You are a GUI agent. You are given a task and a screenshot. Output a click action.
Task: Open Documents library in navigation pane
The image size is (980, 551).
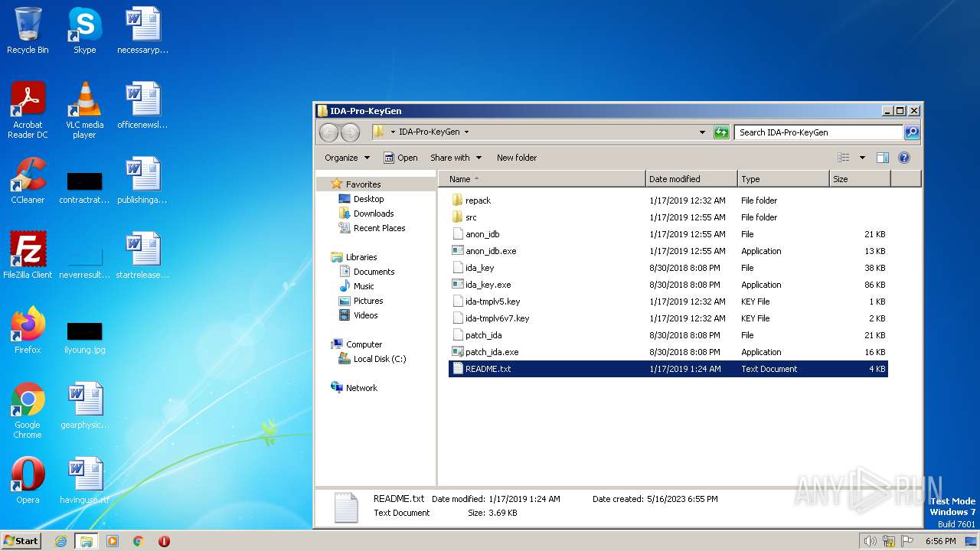pos(374,272)
